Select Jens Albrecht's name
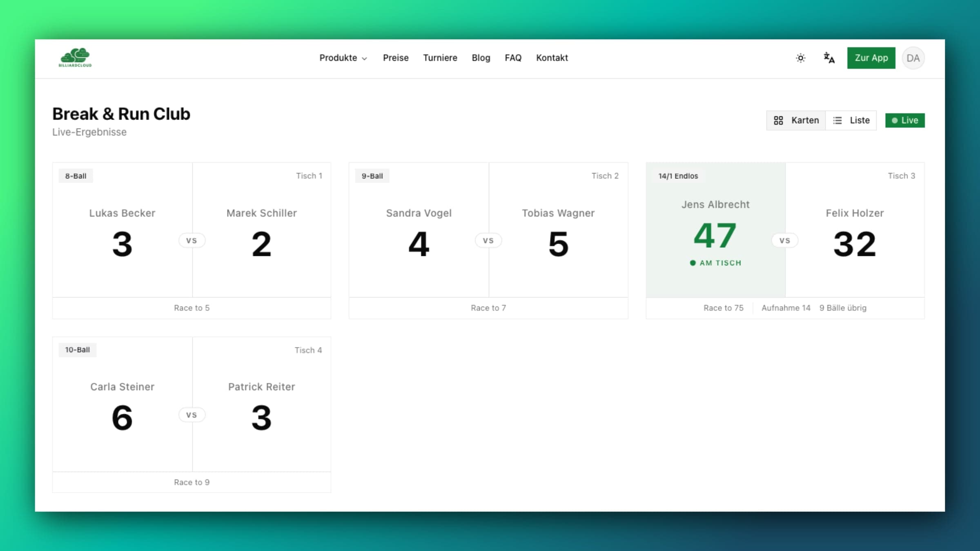This screenshot has width=980, height=551. point(715,204)
